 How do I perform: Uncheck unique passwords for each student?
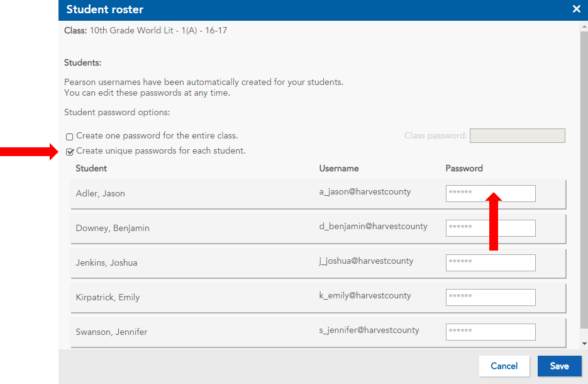pyautogui.click(x=70, y=151)
